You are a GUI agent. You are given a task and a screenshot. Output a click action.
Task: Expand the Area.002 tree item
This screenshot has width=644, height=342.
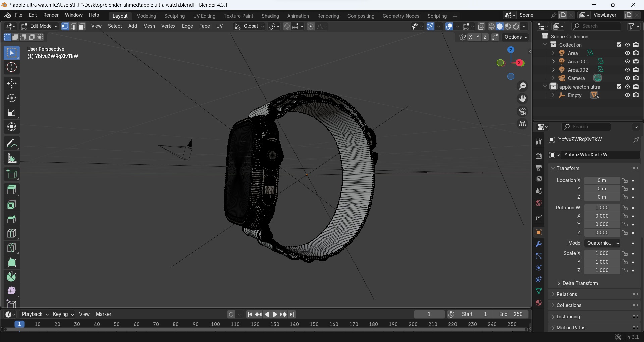pyautogui.click(x=553, y=70)
